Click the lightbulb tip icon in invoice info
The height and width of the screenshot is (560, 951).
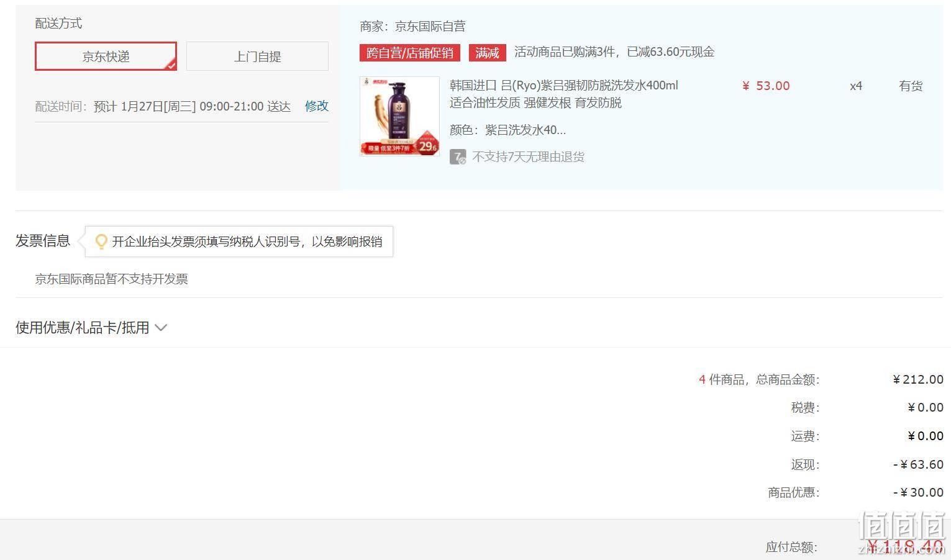point(101,242)
